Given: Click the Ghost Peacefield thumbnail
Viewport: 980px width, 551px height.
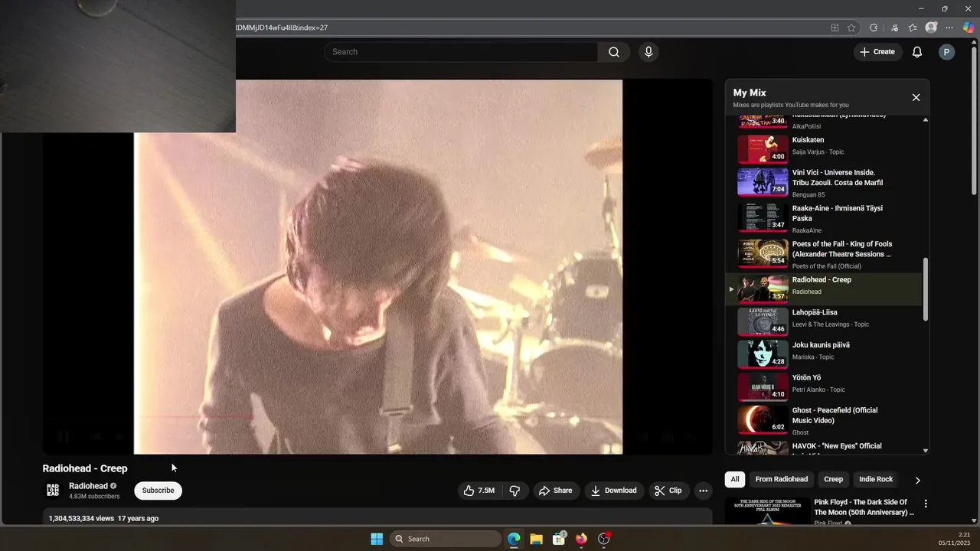Looking at the screenshot, I should [x=763, y=420].
